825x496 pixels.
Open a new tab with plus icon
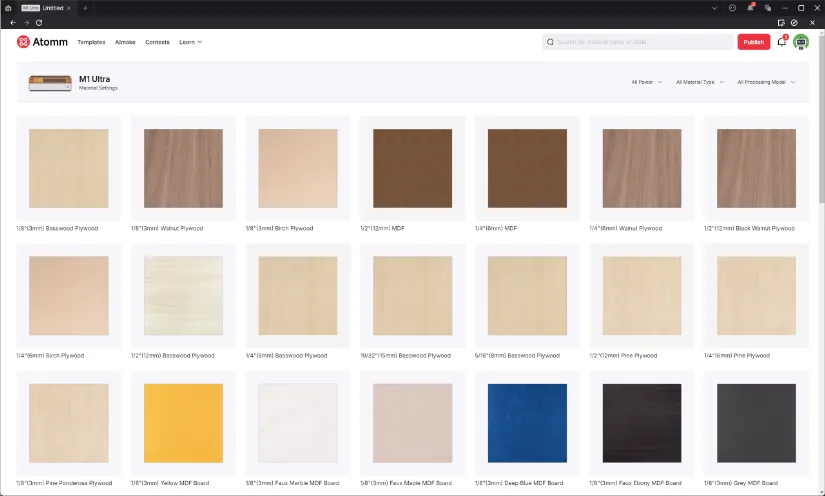[x=85, y=8]
